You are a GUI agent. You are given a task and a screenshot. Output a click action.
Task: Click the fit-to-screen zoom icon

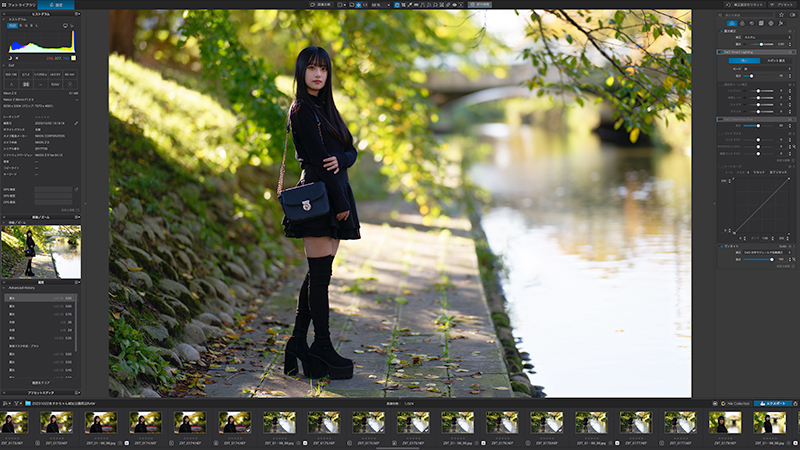[x=358, y=5]
